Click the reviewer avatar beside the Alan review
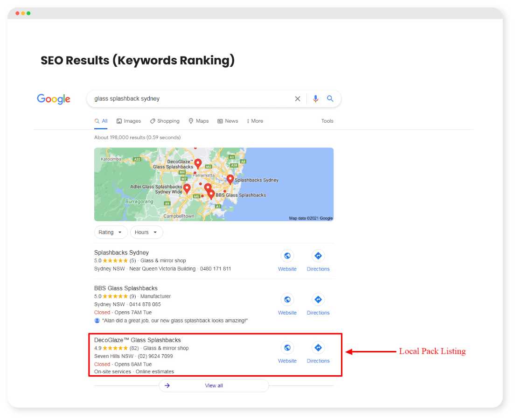515x420 pixels. [97, 321]
